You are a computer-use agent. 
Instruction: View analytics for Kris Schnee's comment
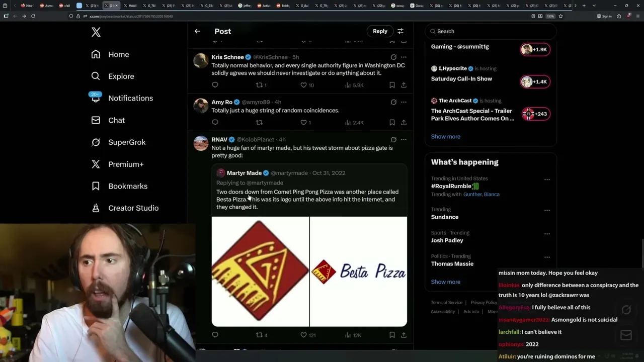click(x=354, y=85)
